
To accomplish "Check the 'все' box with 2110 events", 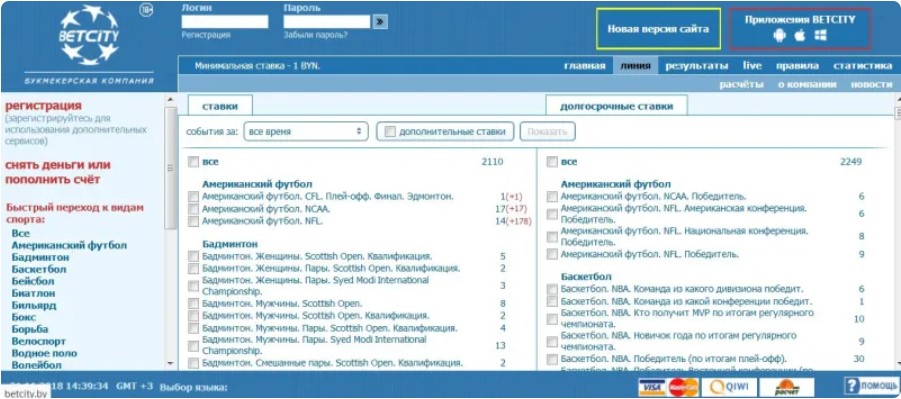I will point(194,162).
